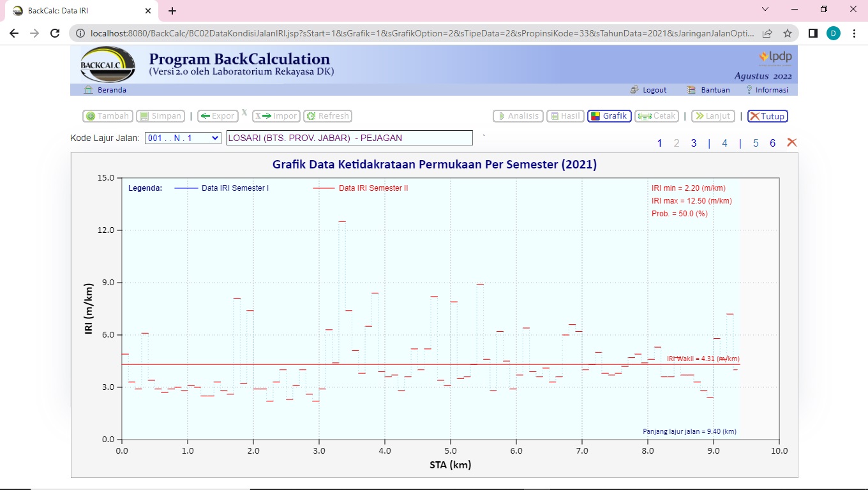The width and height of the screenshot is (868, 490).
Task: Open a new browser tab
Action: tap(172, 11)
